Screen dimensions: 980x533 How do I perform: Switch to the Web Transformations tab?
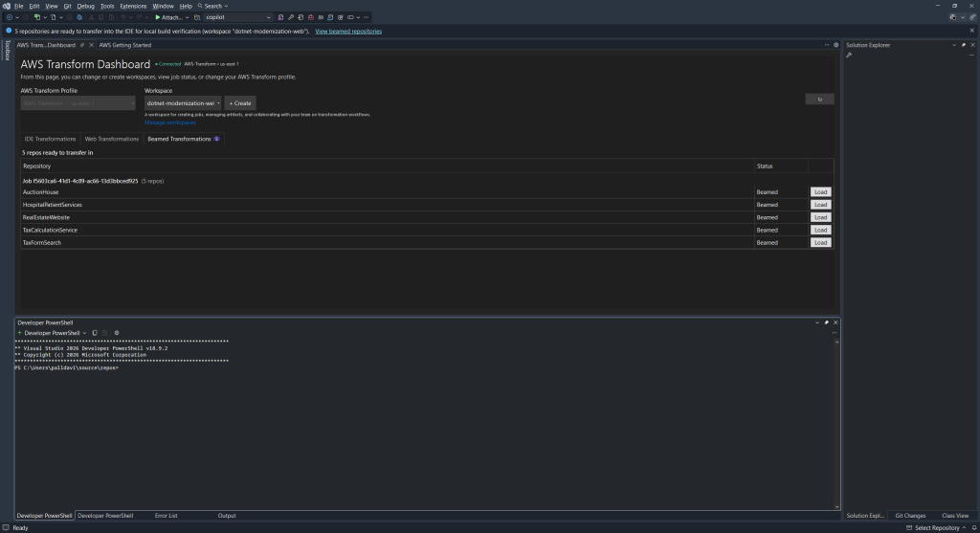coord(111,139)
